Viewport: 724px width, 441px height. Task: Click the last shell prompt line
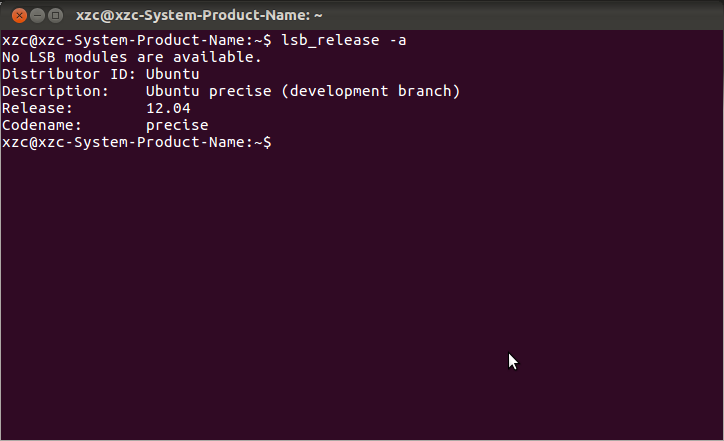(x=137, y=142)
